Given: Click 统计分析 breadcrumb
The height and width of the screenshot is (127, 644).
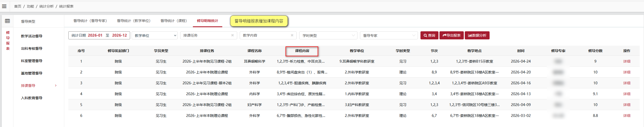Looking at the screenshot, I should pos(47,6).
